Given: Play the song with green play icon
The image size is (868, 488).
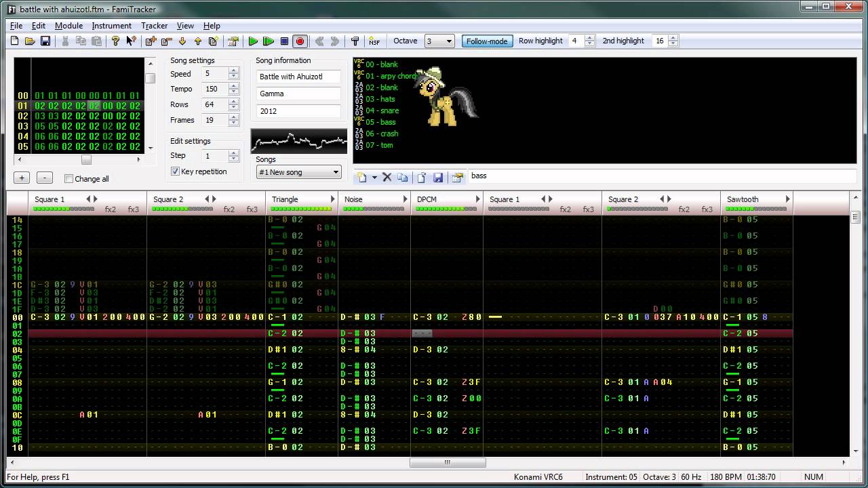Looking at the screenshot, I should coord(253,41).
